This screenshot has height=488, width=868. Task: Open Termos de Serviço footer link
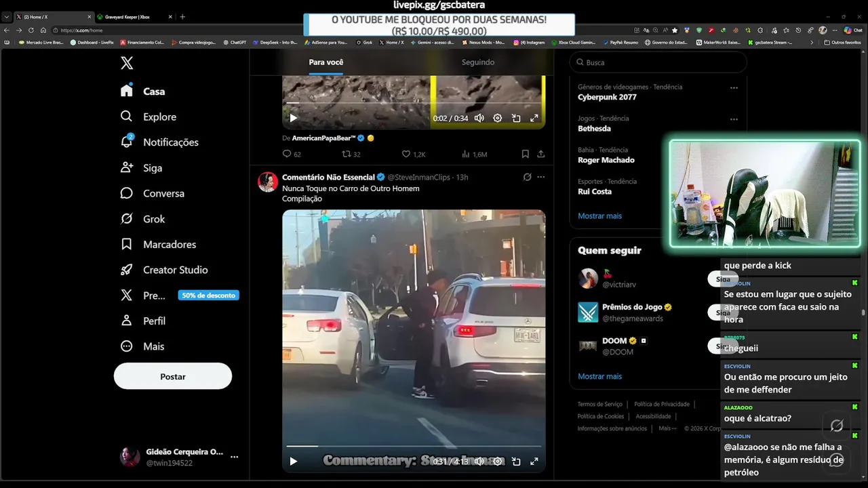pyautogui.click(x=599, y=404)
